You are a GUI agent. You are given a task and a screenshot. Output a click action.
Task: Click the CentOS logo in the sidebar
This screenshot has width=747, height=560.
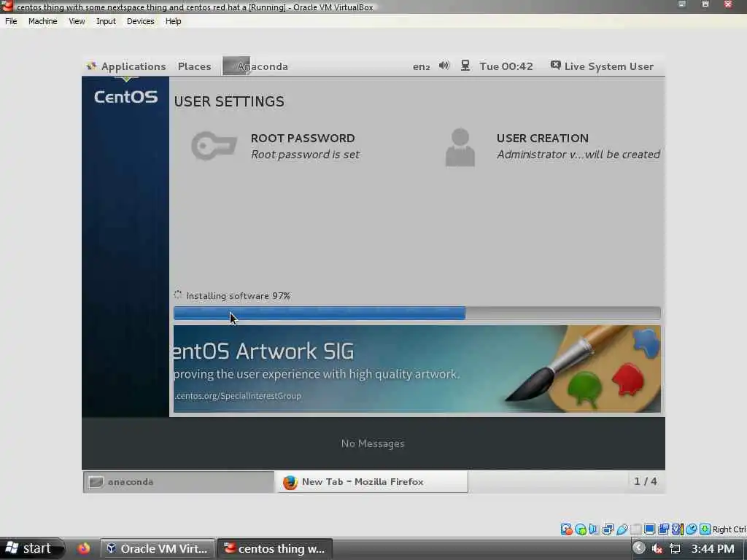[125, 97]
